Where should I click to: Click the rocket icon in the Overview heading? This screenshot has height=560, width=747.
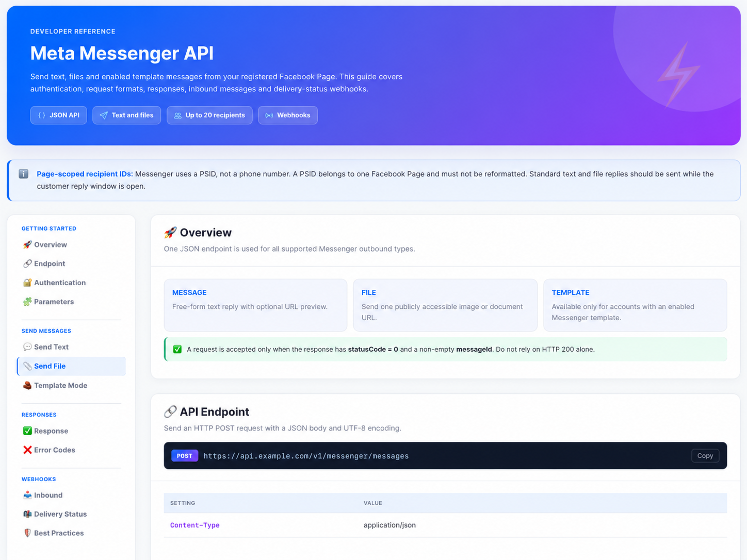point(170,233)
